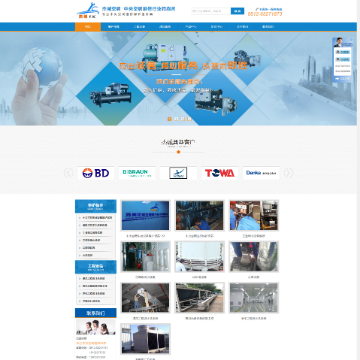Screen dimensions: 360x360
Task: Click the 工程案例 sidebar header
Action: (x=96, y=267)
